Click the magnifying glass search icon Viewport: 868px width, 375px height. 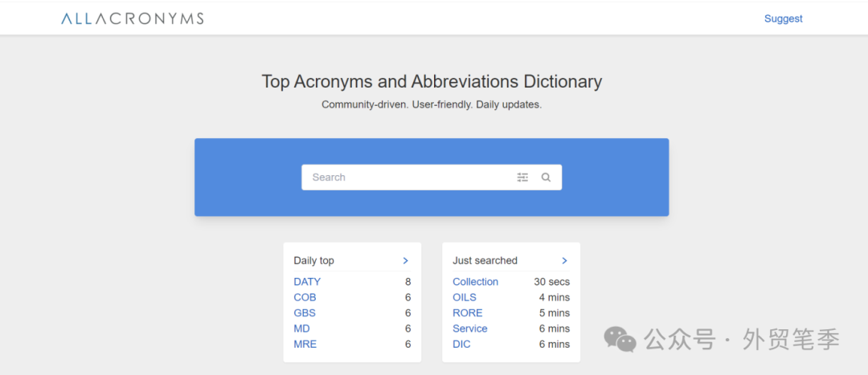pos(546,177)
